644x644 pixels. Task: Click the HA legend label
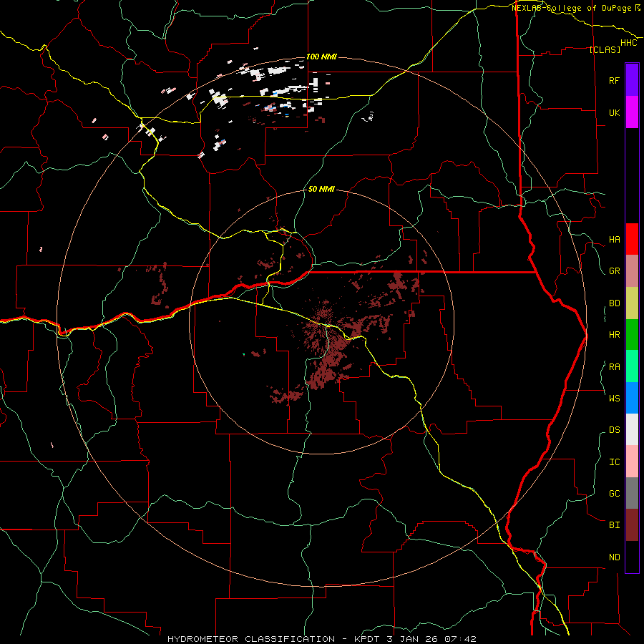click(614, 240)
